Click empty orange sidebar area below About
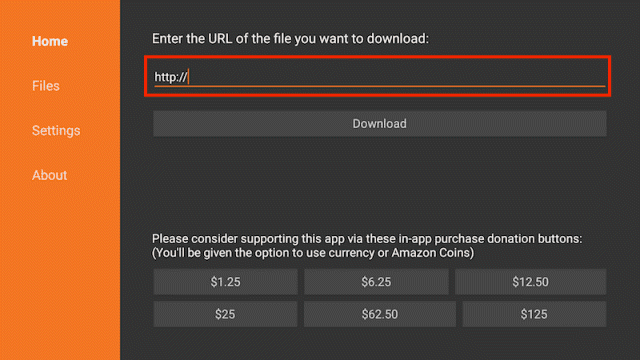 click(x=60, y=269)
